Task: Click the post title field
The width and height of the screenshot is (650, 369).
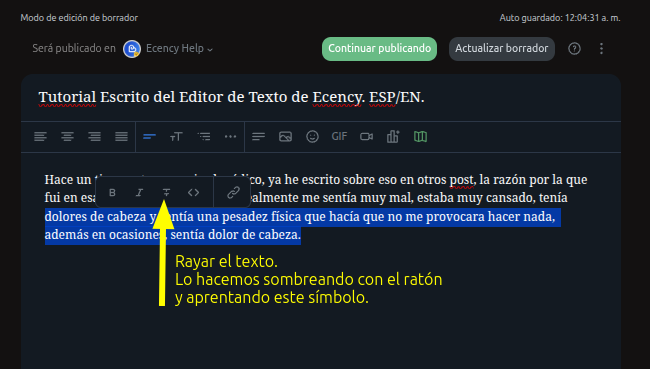Action: [321, 97]
